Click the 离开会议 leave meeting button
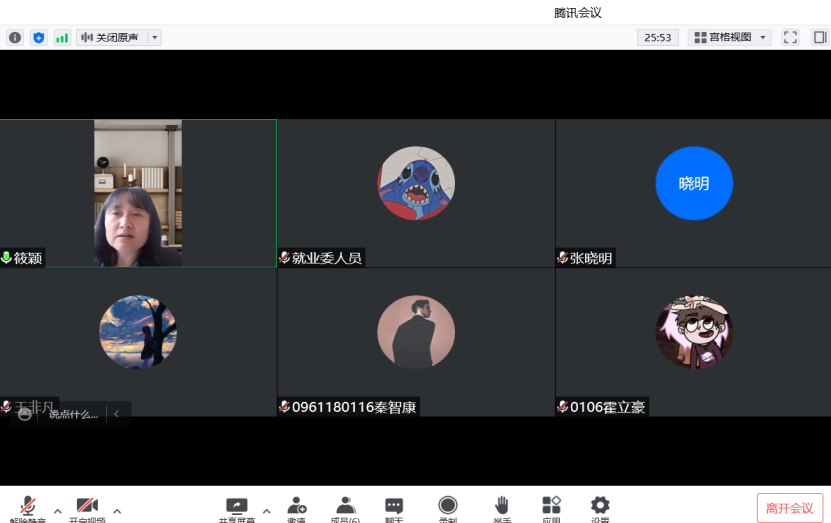Viewport: 831px width, 523px height. point(789,508)
